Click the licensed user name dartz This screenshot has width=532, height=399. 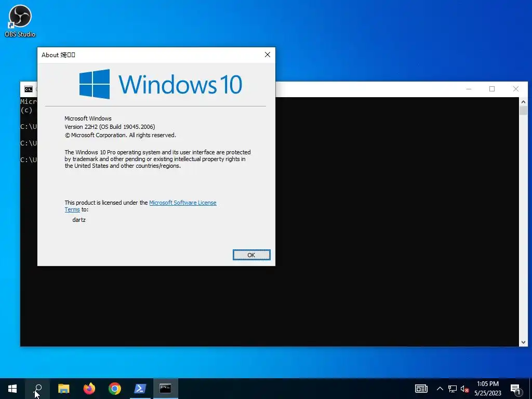79,220
